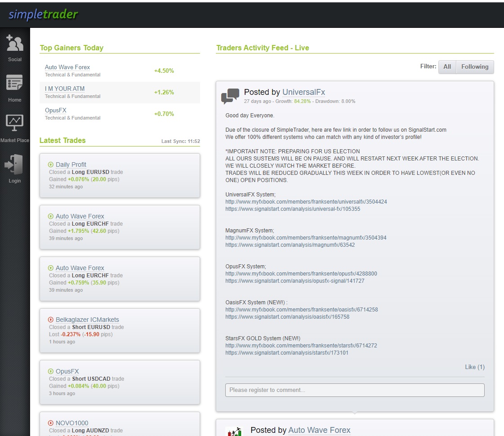The height and width of the screenshot is (436, 504).
Task: Open I M YOUR ATM trader profile
Action: tap(65, 89)
